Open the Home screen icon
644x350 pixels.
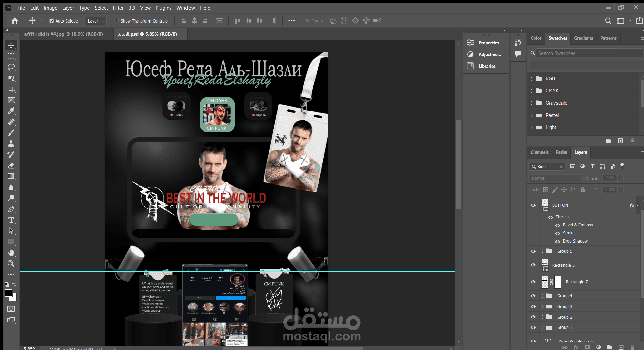[15, 21]
